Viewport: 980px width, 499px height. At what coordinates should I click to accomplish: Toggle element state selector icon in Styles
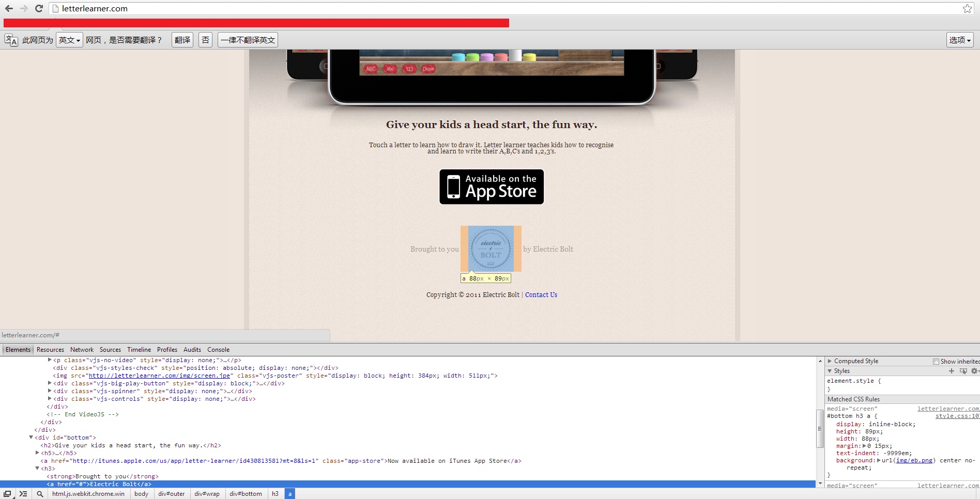pos(963,371)
